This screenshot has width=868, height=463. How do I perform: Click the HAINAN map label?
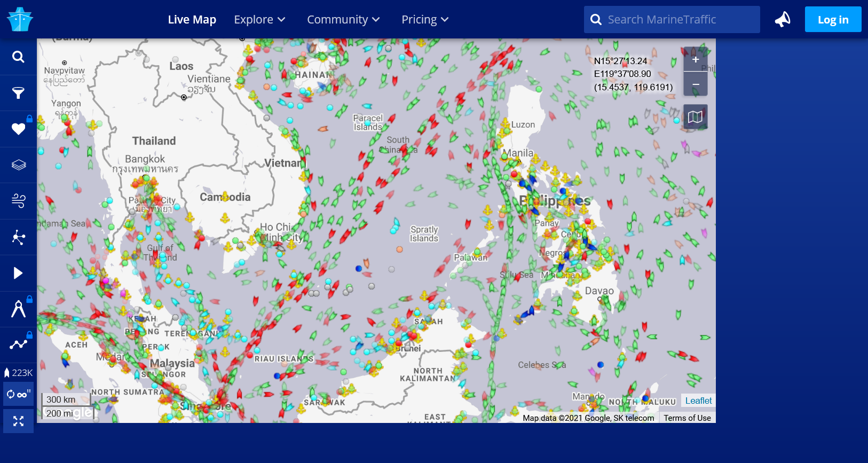pos(314,75)
